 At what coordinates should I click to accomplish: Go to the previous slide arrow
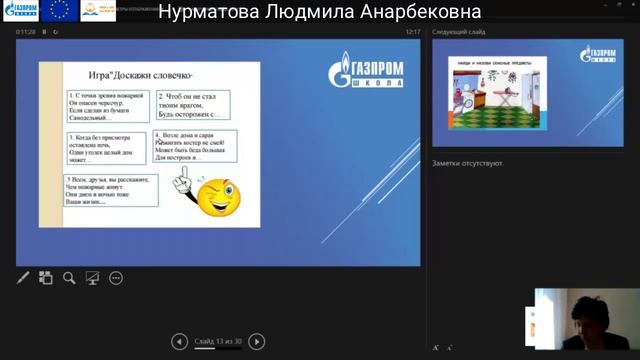click(x=180, y=342)
